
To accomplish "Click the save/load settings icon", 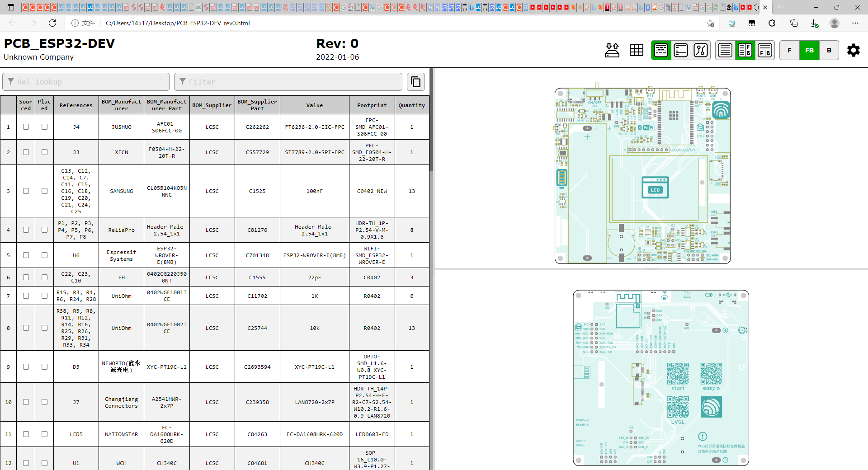I will pos(612,50).
